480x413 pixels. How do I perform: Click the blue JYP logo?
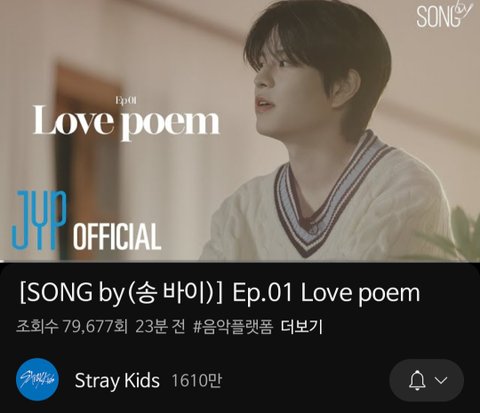point(39,220)
